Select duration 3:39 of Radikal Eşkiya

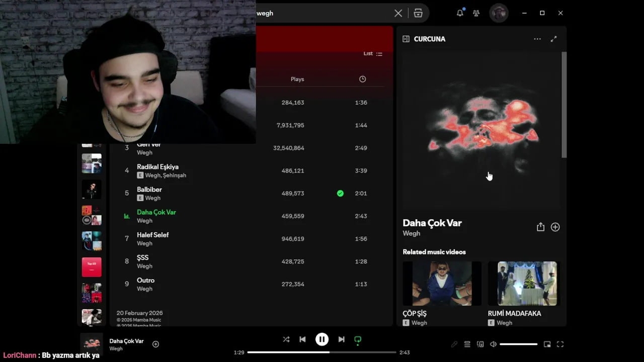(361, 170)
